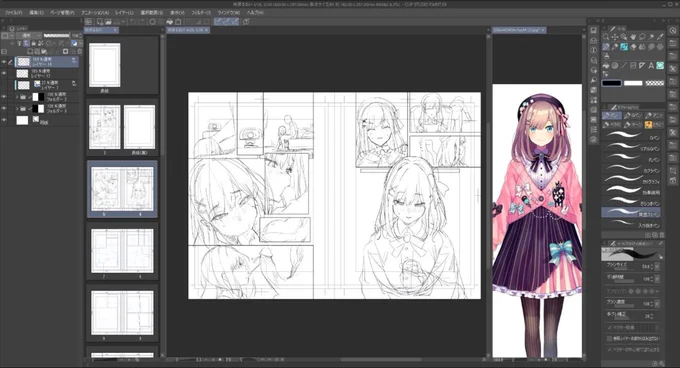Hide the paper layer eye icon
Image resolution: width=680 pixels, height=368 pixels.
[x=4, y=120]
